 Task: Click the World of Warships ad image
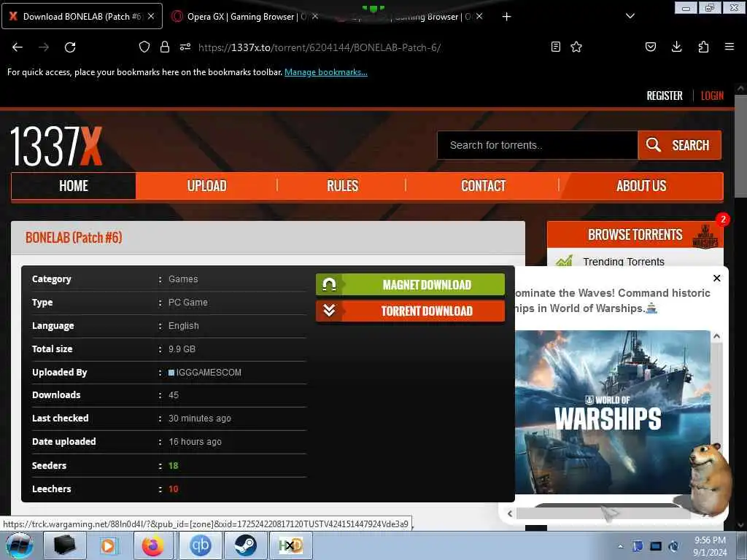pyautogui.click(x=612, y=412)
